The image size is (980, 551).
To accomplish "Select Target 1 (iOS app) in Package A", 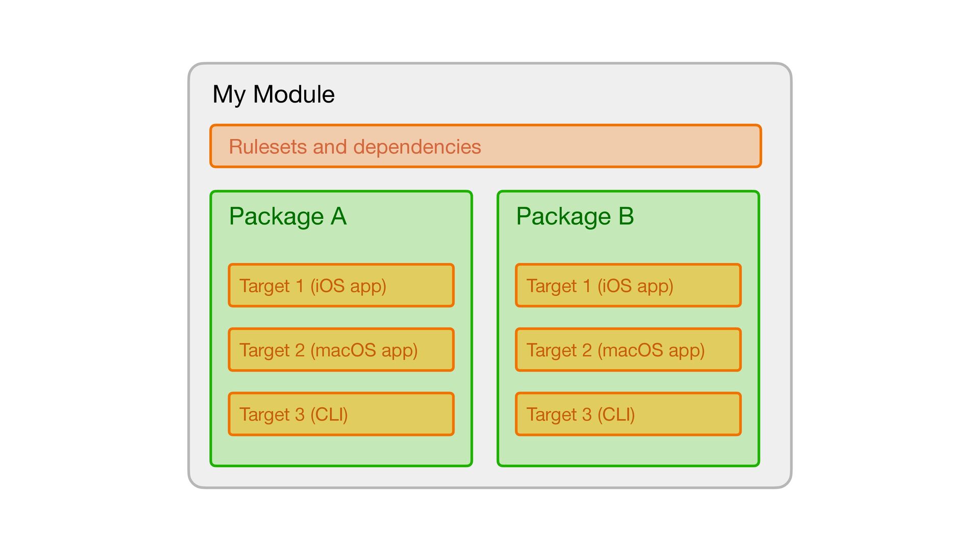I will (341, 286).
